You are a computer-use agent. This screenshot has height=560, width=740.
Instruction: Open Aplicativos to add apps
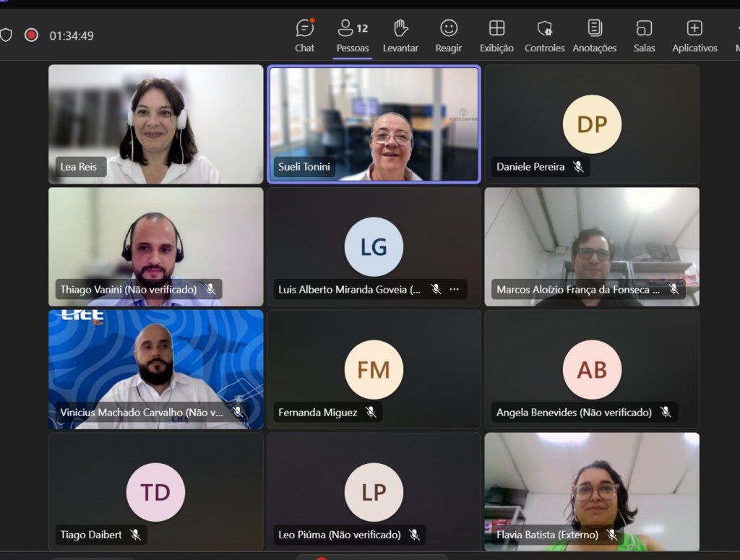694,35
